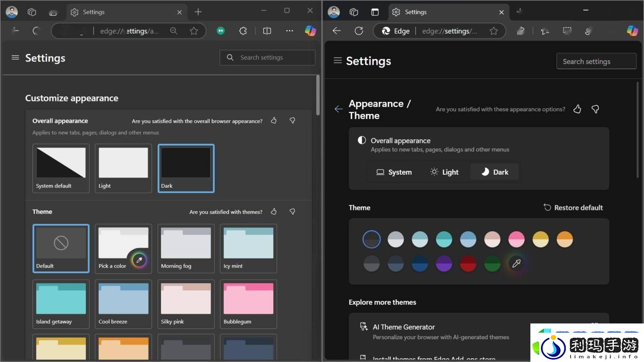This screenshot has width=644, height=362.
Task: Click the profile avatar in left window
Action: pyautogui.click(x=12, y=12)
